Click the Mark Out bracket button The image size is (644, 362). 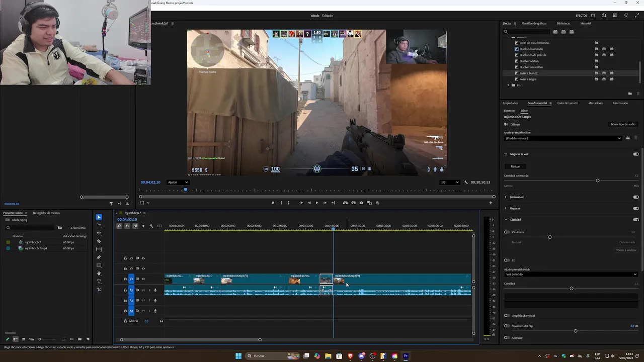[288, 203]
